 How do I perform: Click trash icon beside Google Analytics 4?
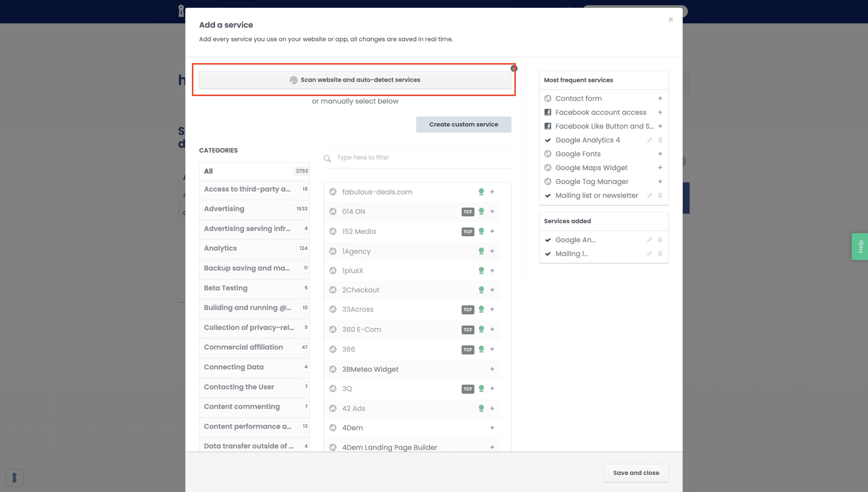click(x=660, y=140)
